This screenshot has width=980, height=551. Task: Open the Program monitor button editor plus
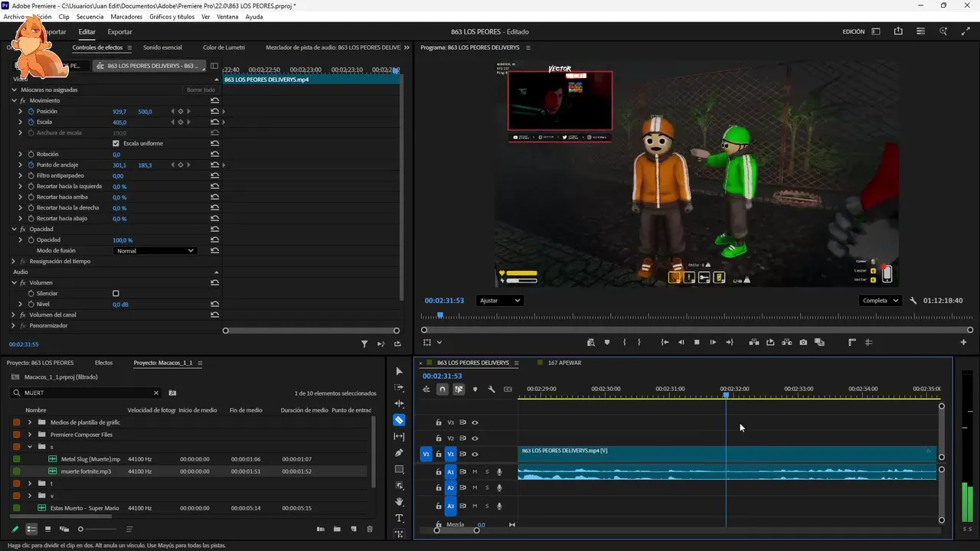click(x=963, y=342)
